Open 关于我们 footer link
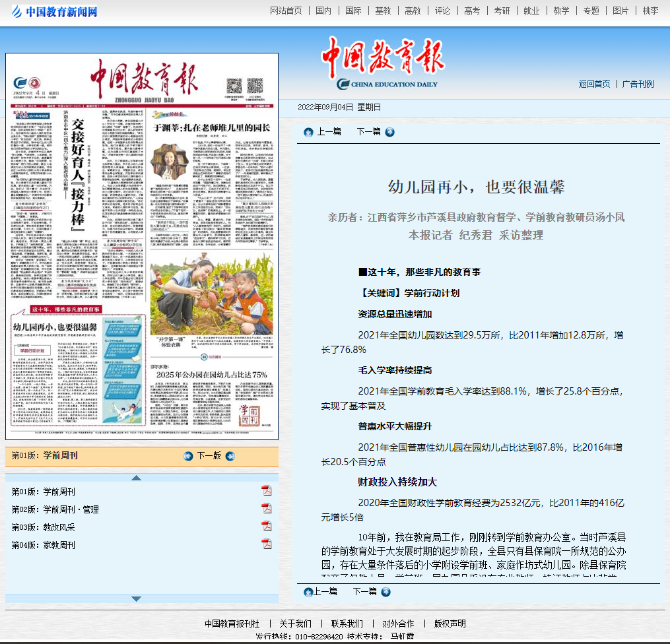 [x=295, y=624]
